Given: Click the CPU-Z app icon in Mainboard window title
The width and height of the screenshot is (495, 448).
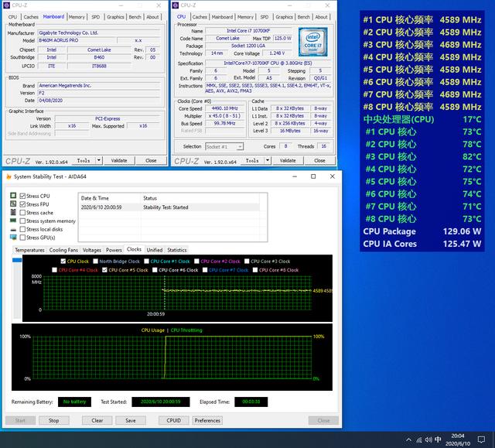Looking at the screenshot, I should pos(7,5).
